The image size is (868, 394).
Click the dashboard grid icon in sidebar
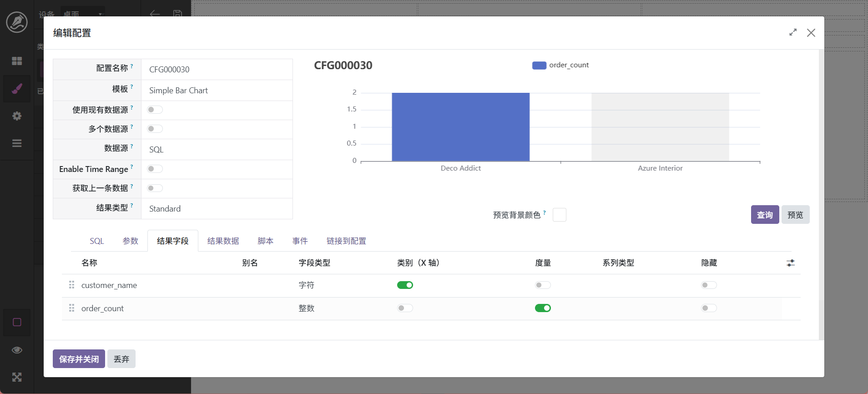point(17,61)
